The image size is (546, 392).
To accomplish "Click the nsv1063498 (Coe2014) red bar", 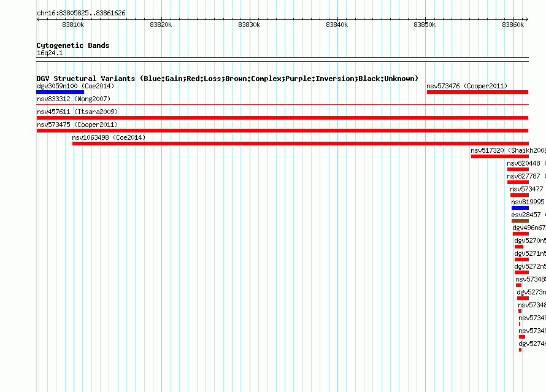I will [301, 144].
